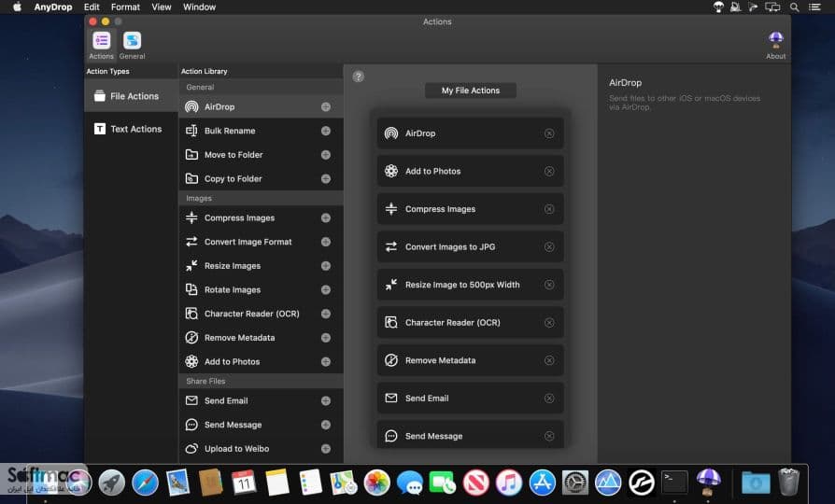Click the My File Actions header button

click(x=470, y=91)
